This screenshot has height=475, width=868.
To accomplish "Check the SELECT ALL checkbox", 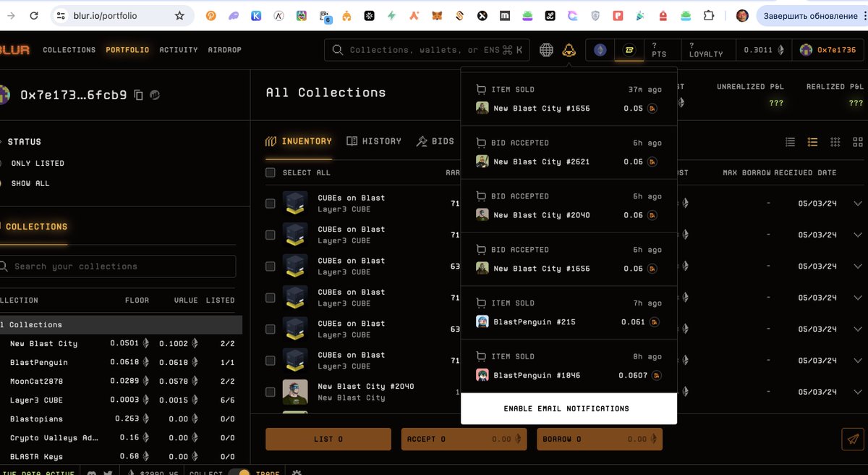I will 271,173.
